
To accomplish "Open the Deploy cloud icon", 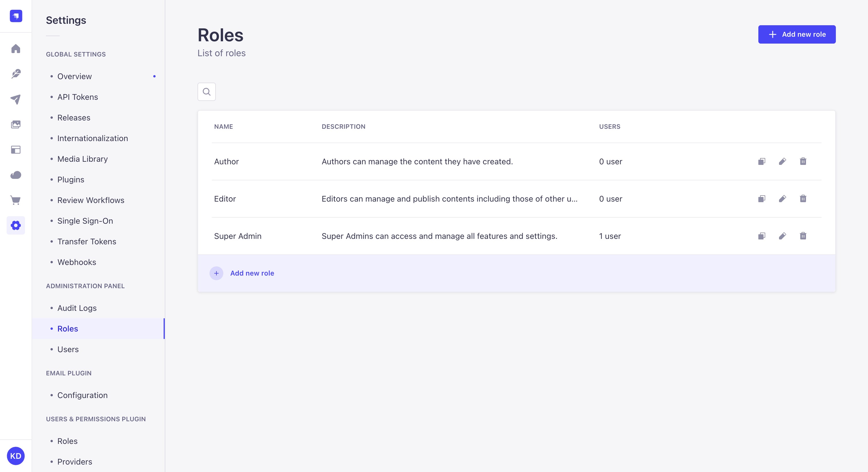I will [16, 175].
